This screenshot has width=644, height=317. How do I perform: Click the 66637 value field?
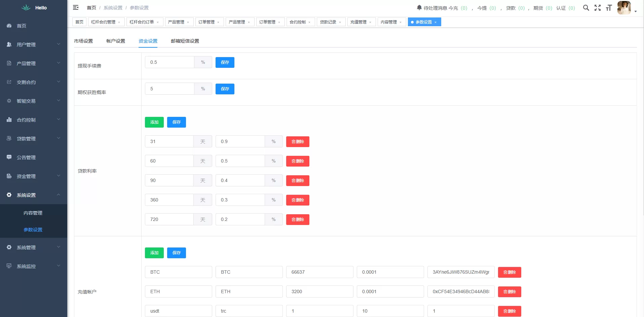320,272
